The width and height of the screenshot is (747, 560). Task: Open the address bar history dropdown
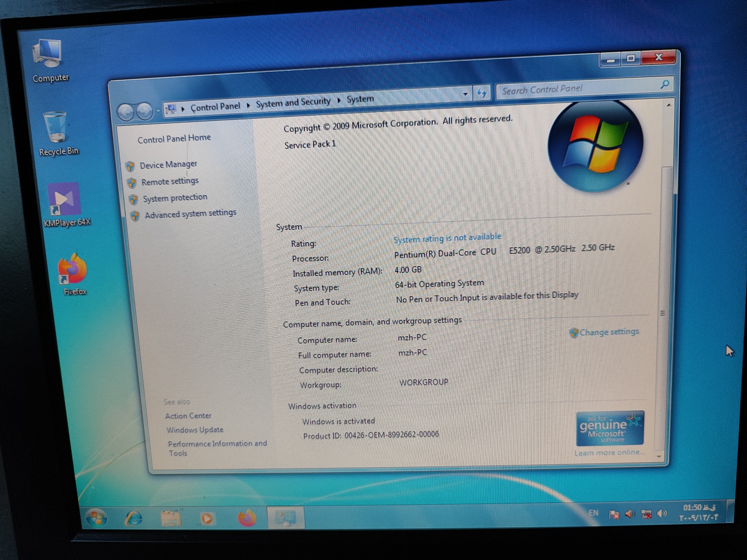pos(465,94)
